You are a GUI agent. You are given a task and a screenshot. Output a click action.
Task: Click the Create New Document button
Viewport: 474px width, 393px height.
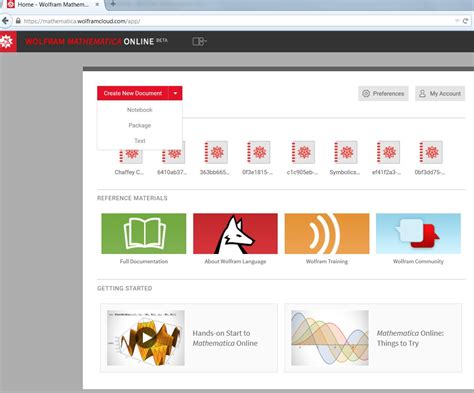(133, 93)
